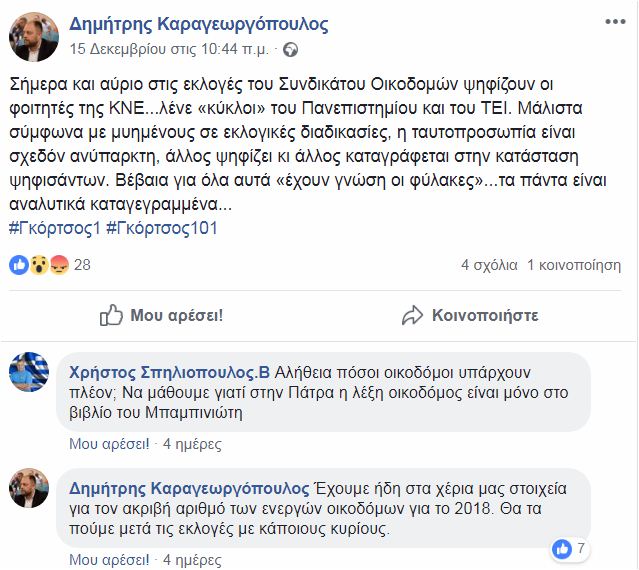639x570 pixels.
Task: Click the like badge showing 7 on reply
Action: 569,549
